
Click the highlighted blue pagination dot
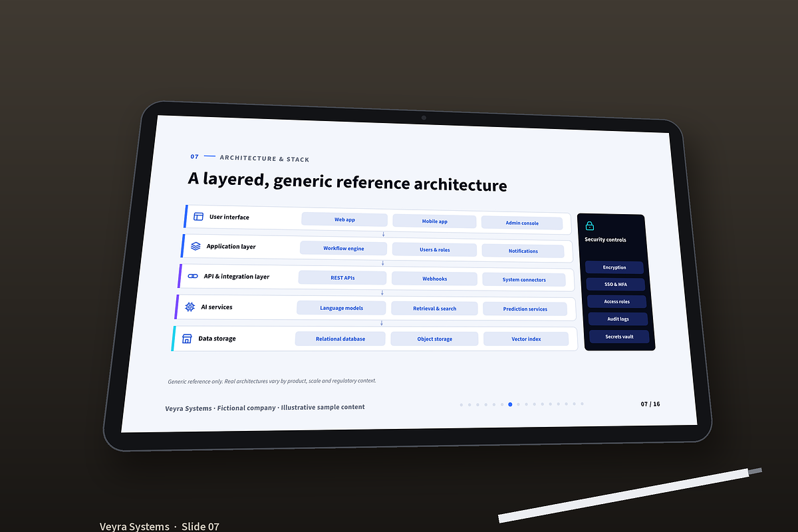point(510,404)
